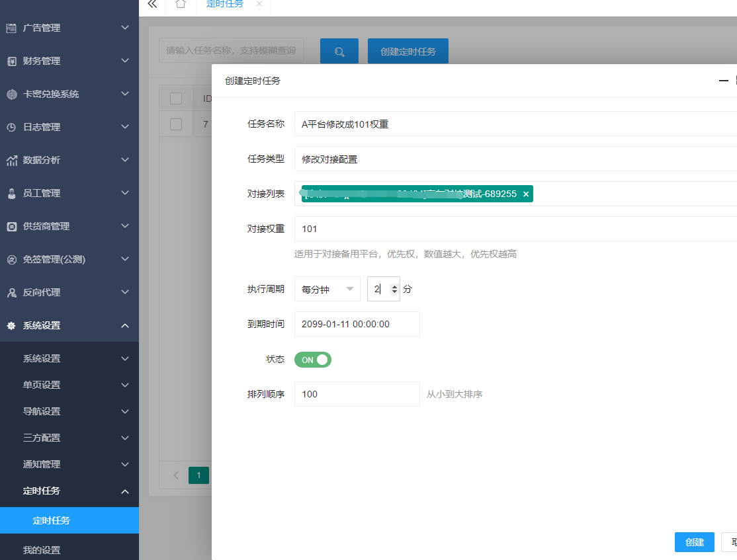737x560 pixels.
Task: Open the 三方配置 submenu
Action: [69, 438]
